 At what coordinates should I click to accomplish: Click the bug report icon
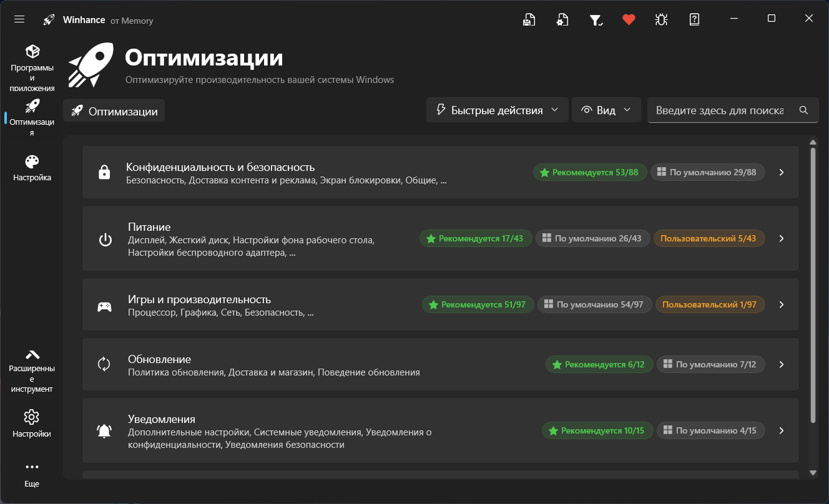pyautogui.click(x=661, y=19)
